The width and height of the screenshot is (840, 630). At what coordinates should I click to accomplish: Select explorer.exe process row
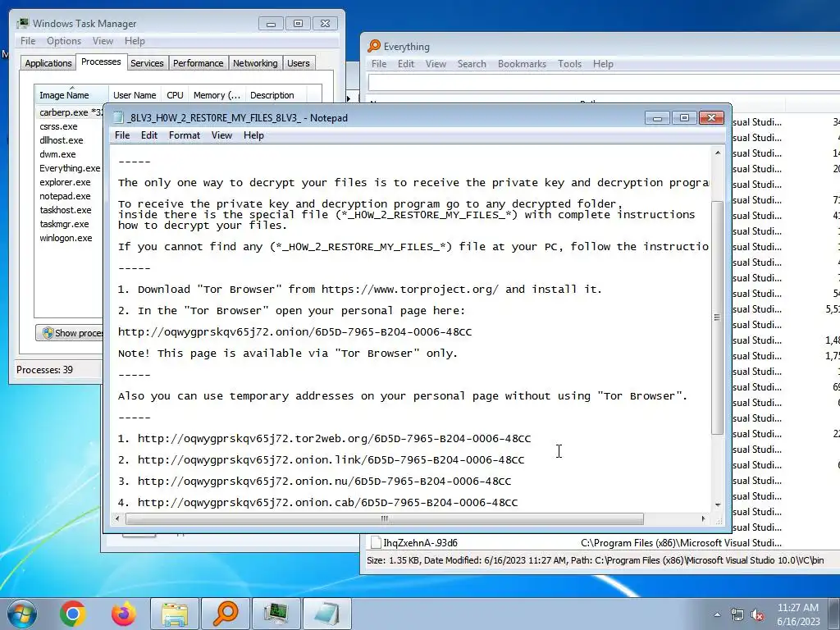click(70, 182)
